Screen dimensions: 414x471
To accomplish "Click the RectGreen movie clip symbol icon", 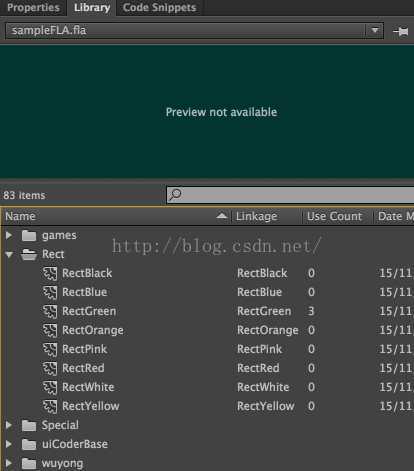I will pyautogui.click(x=50, y=311).
